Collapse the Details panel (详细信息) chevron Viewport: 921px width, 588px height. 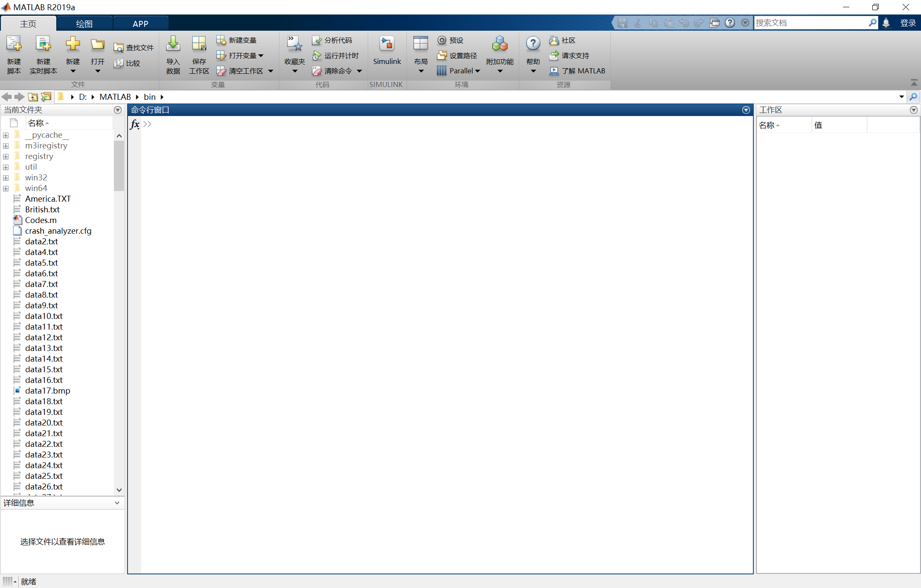click(x=117, y=503)
